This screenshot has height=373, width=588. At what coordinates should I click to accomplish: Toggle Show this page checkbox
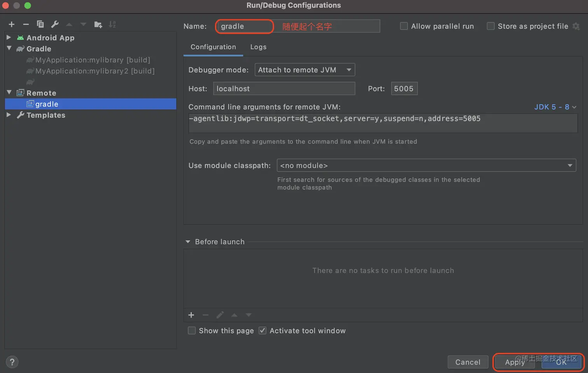tap(192, 331)
